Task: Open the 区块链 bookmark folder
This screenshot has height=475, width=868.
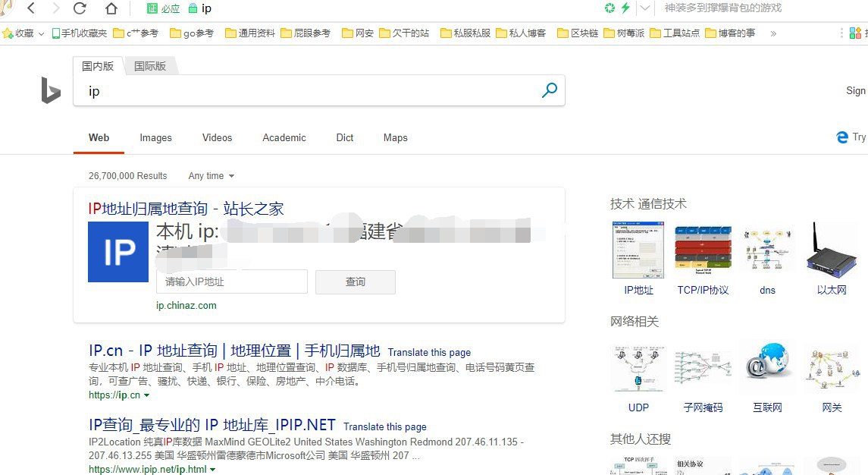Action: (578, 33)
